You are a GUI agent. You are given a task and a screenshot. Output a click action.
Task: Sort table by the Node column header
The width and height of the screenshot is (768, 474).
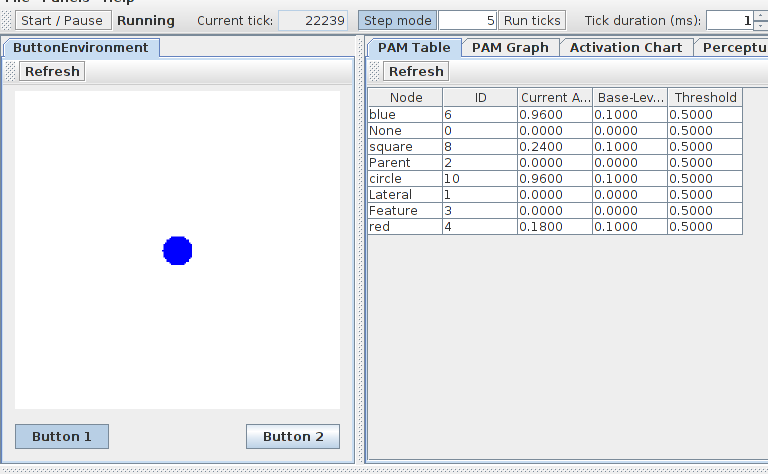405,97
